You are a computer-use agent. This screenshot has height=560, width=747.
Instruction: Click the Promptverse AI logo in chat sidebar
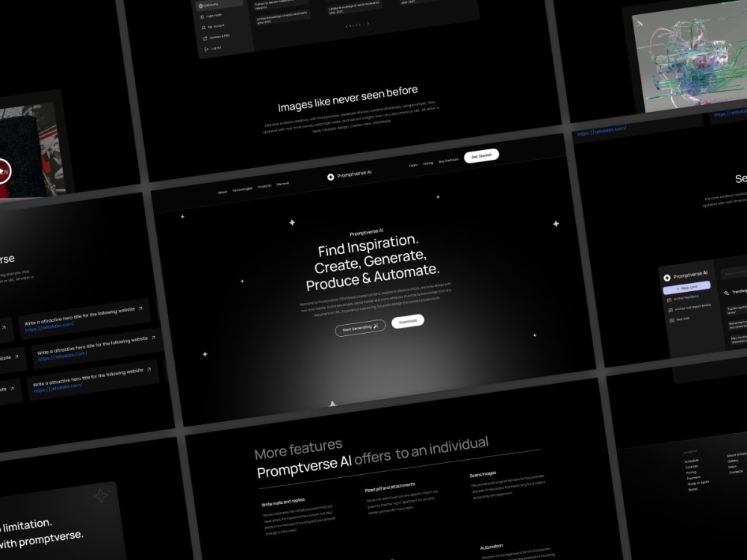coord(686,276)
